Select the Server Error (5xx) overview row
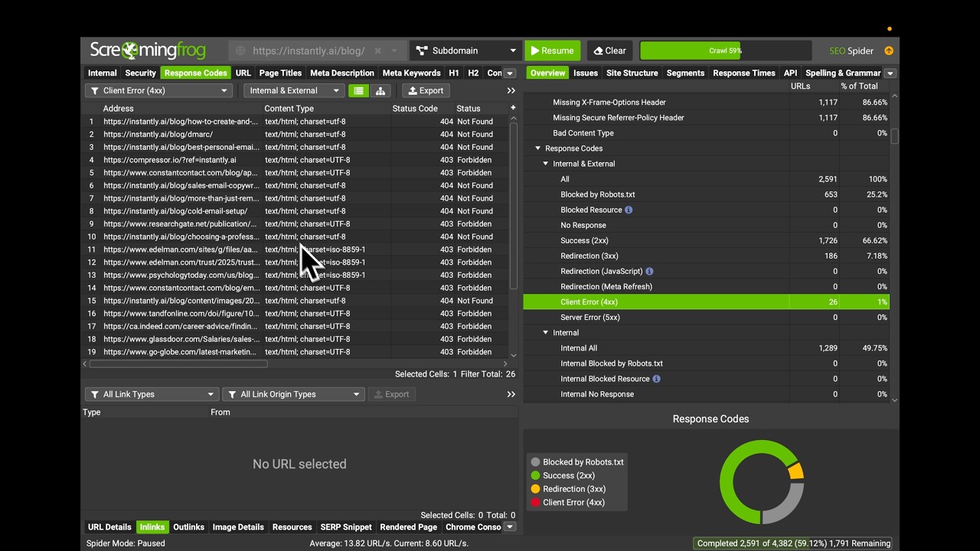Screen dimensions: 980x551 click(x=706, y=317)
